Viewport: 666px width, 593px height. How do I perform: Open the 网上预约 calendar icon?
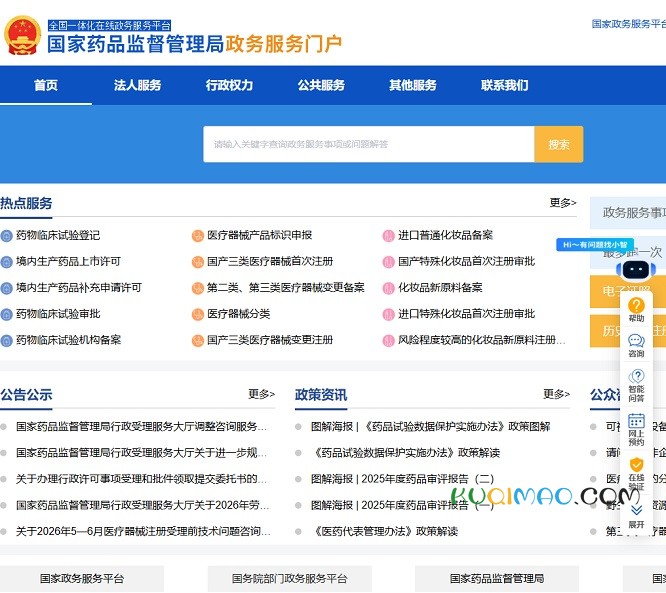click(x=636, y=421)
